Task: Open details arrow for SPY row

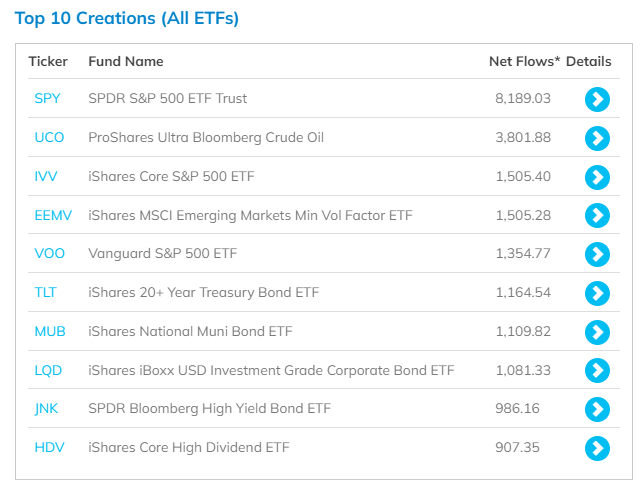Action: (597, 99)
